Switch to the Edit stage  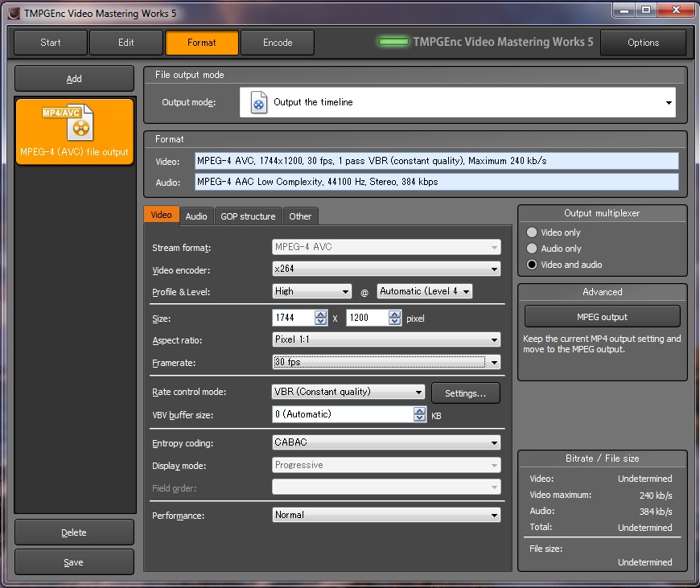point(126,43)
